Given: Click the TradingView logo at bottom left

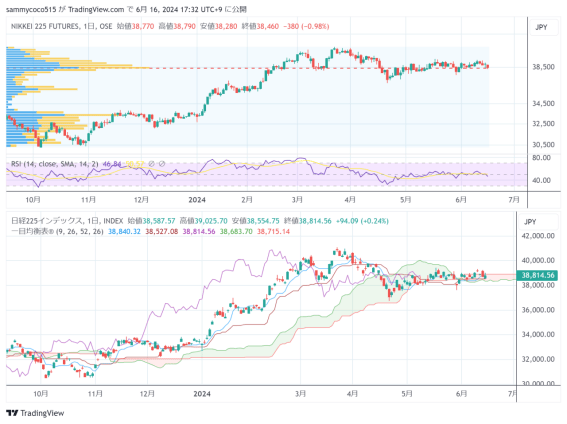Looking at the screenshot, I should tap(35, 413).
